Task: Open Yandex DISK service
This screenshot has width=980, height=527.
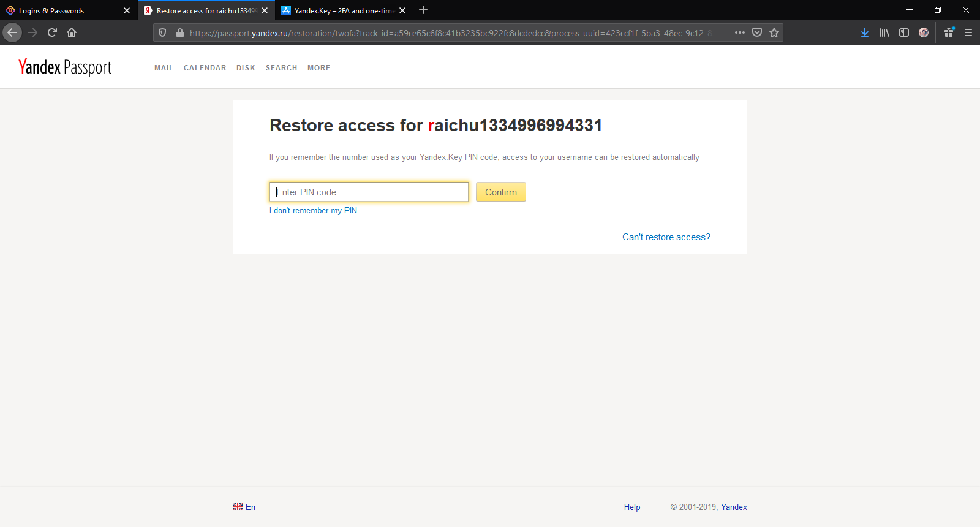Action: 246,68
